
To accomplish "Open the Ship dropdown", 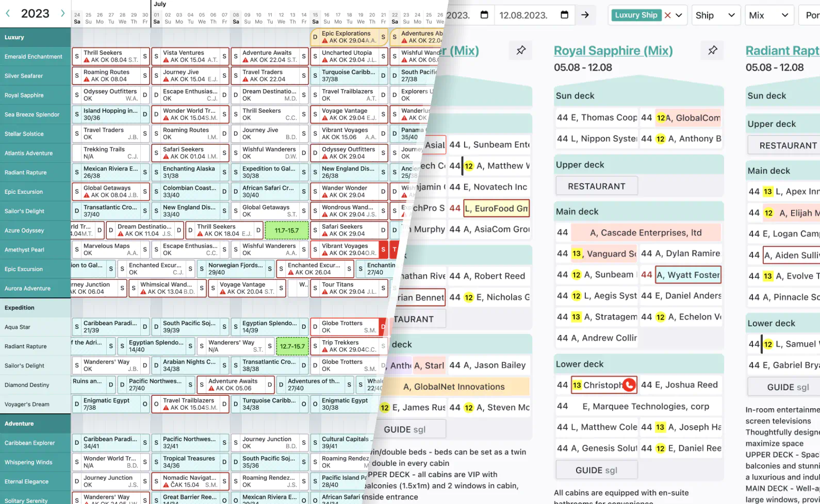I will tap(715, 15).
